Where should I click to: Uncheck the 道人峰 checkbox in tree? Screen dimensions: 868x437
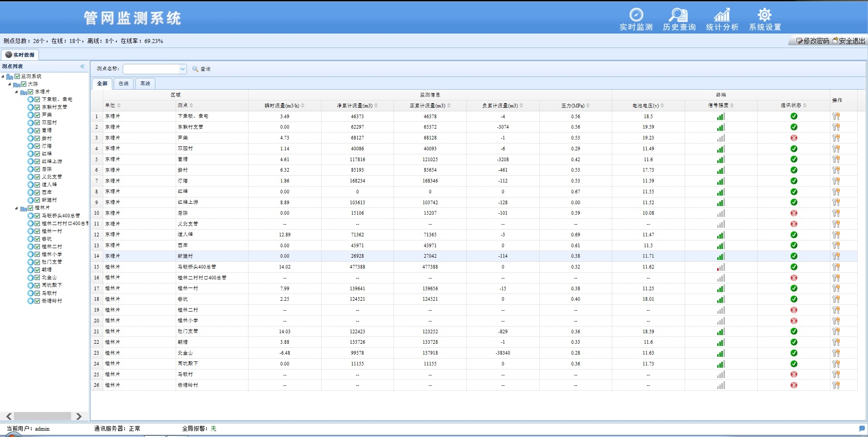[38, 185]
